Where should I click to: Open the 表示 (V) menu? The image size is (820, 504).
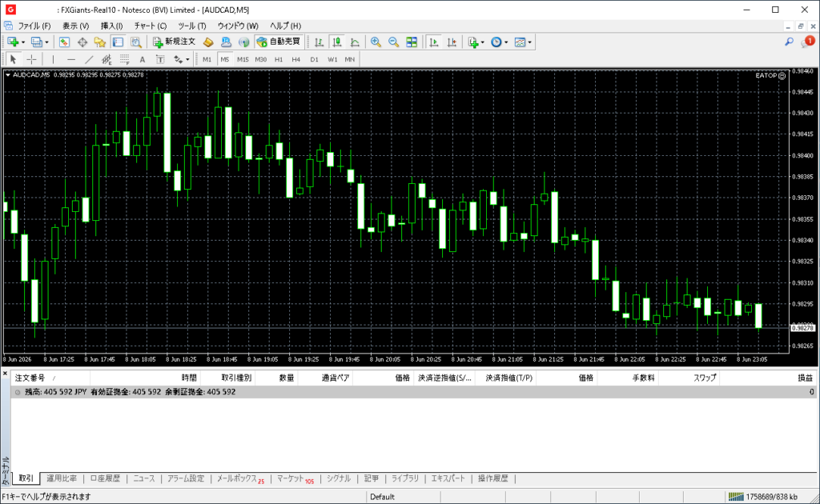click(76, 26)
